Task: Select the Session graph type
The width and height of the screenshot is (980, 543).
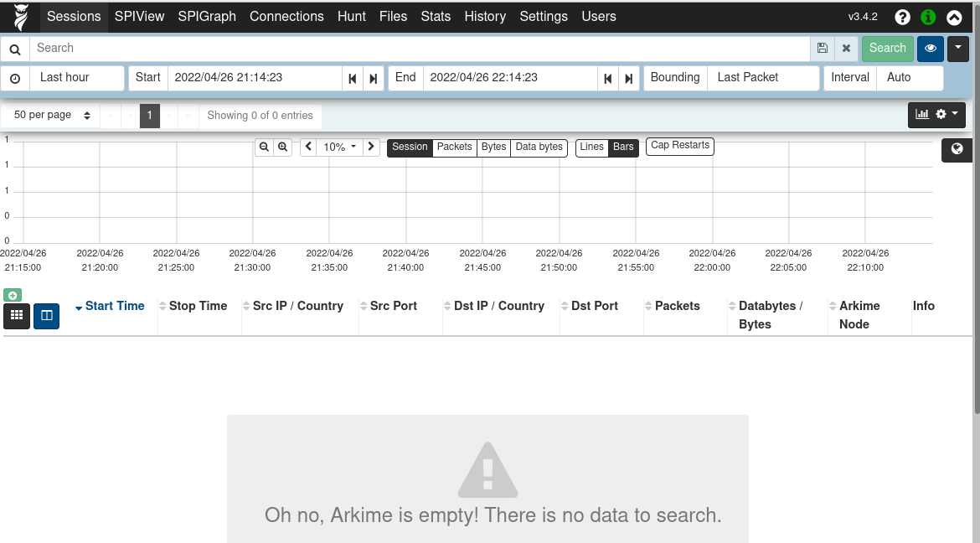Action: coord(410,147)
